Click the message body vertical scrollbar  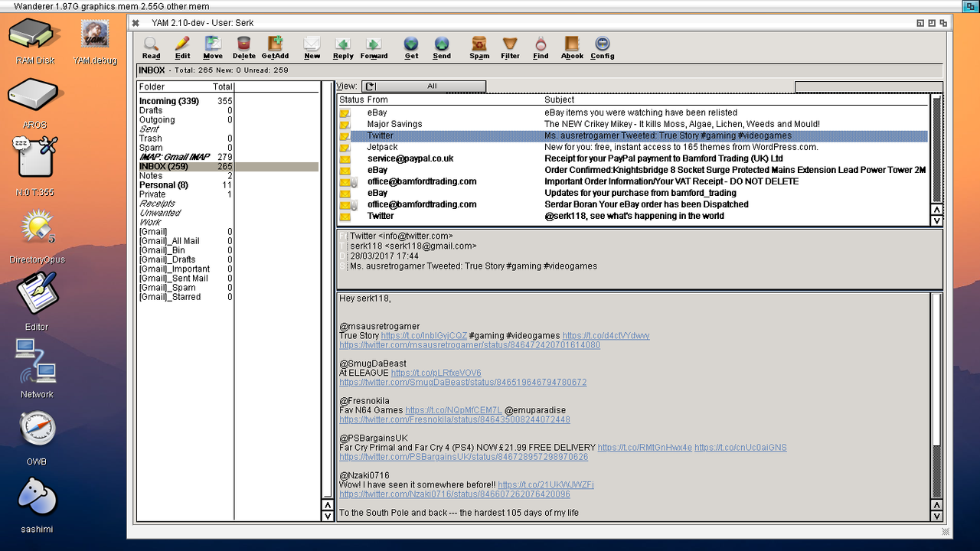coord(936,396)
